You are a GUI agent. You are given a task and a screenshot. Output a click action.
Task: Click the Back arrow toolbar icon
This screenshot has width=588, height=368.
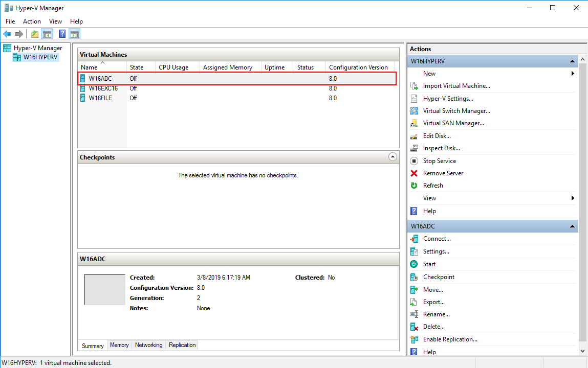[x=7, y=34]
